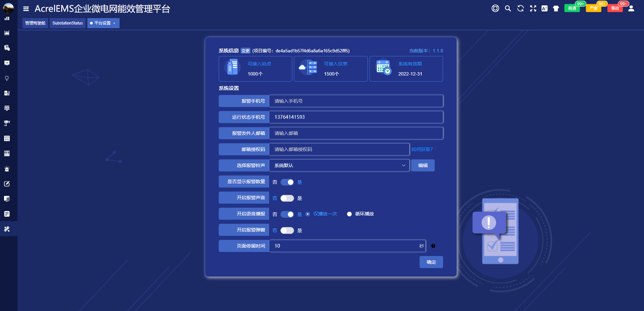Screen dimensions: 644x311
Task: Switch to the SubstationStatus tab
Action: point(68,23)
